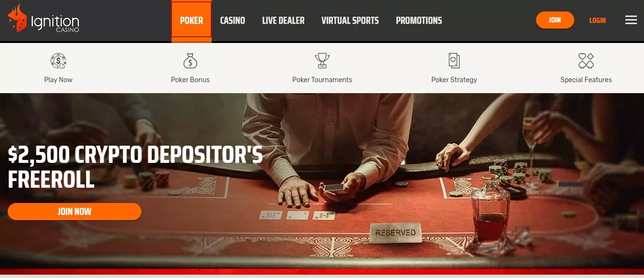Open the Live Dealer section
This screenshot has width=644, height=278.
283,21
